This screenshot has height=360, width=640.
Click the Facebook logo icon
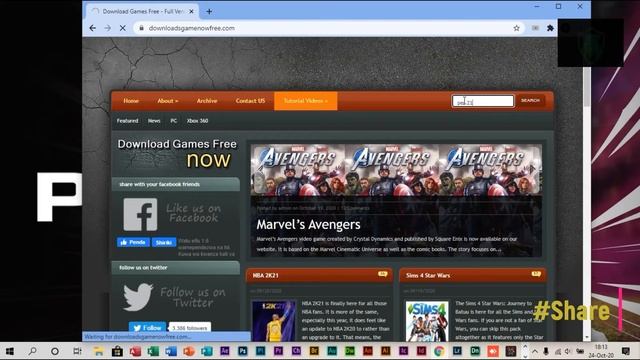click(140, 214)
